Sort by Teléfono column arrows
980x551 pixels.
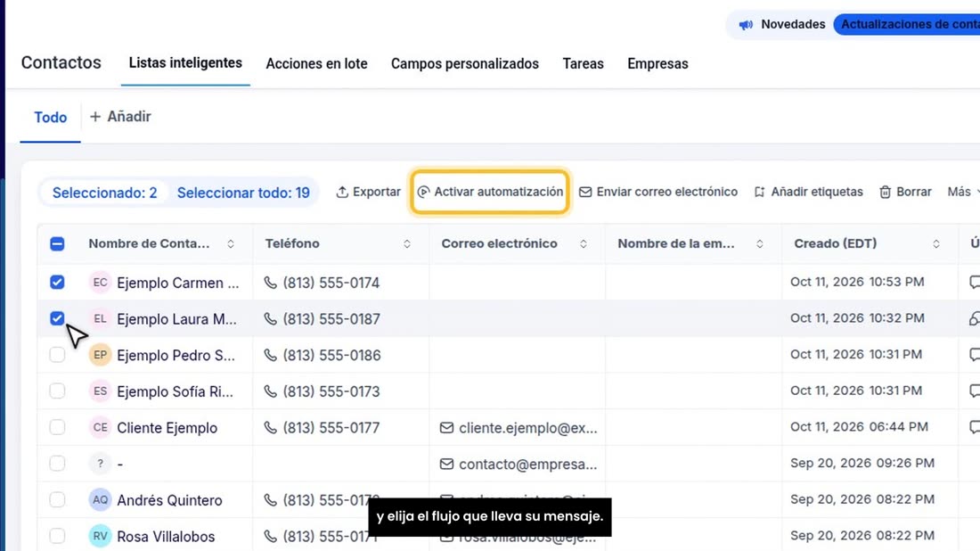[x=407, y=244]
